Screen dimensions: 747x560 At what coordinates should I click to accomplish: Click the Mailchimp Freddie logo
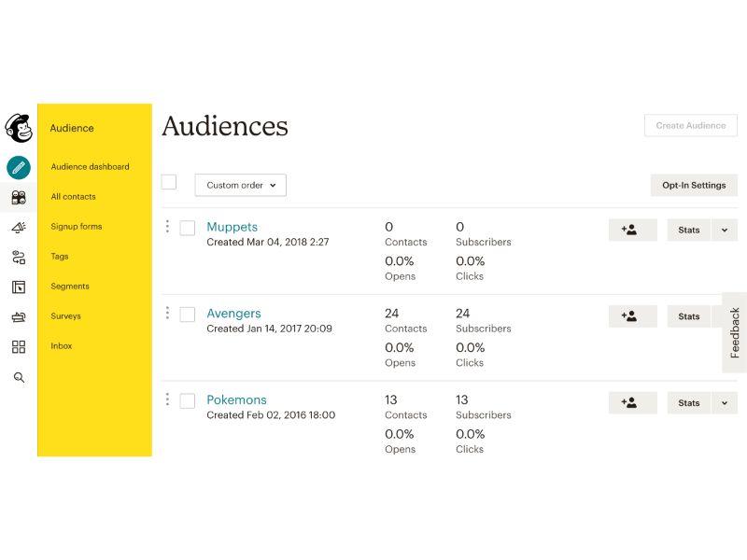click(x=17, y=128)
